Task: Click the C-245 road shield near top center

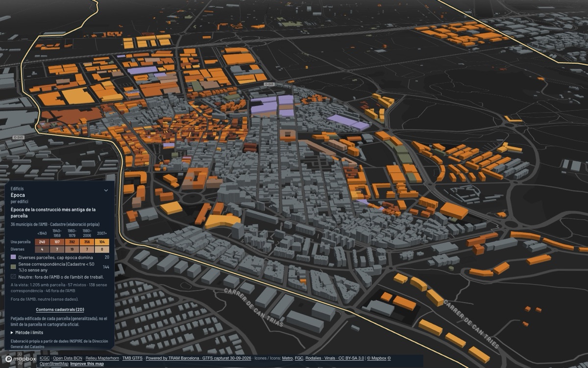Action: click(269, 84)
